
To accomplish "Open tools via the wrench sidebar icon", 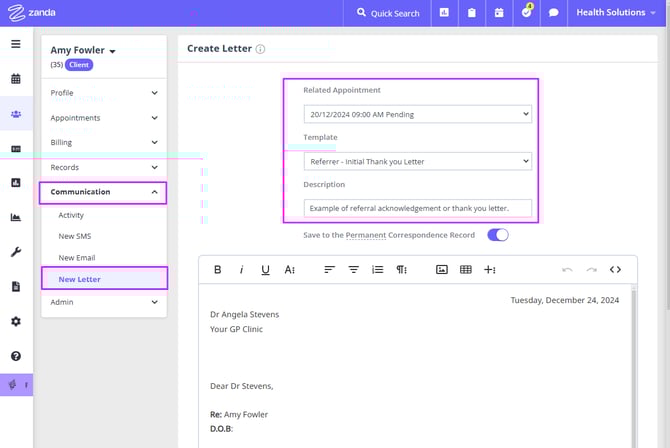I will click(16, 252).
